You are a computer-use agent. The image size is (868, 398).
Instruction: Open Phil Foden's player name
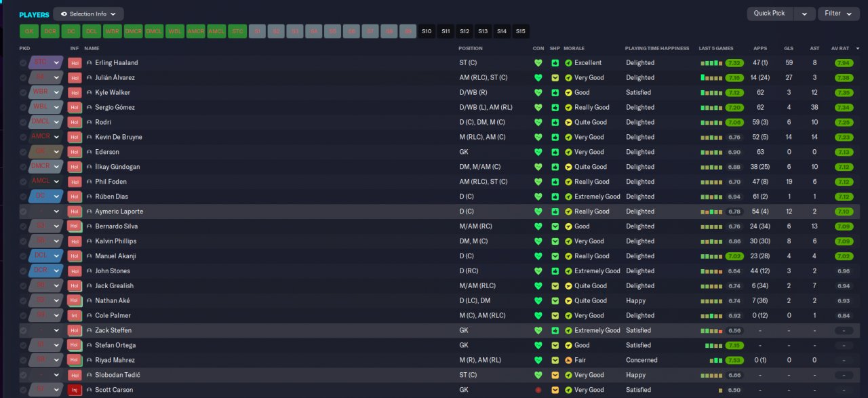[111, 182]
